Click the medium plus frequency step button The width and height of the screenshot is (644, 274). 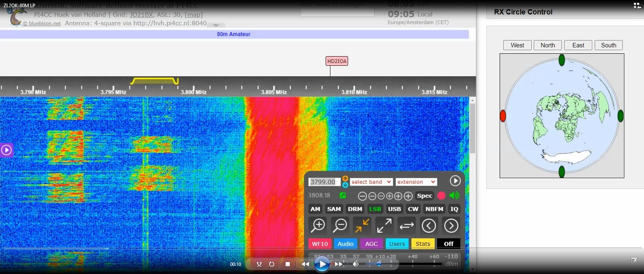[398, 196]
